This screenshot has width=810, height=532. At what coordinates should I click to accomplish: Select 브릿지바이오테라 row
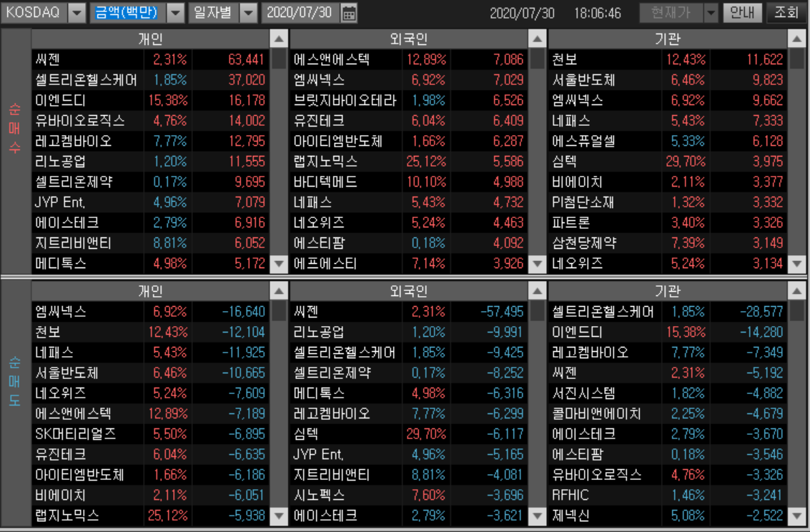[409, 100]
